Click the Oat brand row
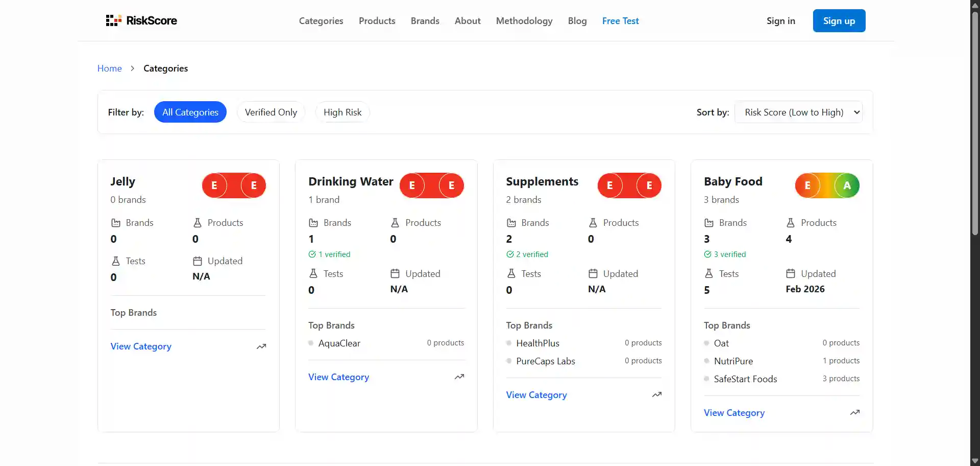 [782, 343]
